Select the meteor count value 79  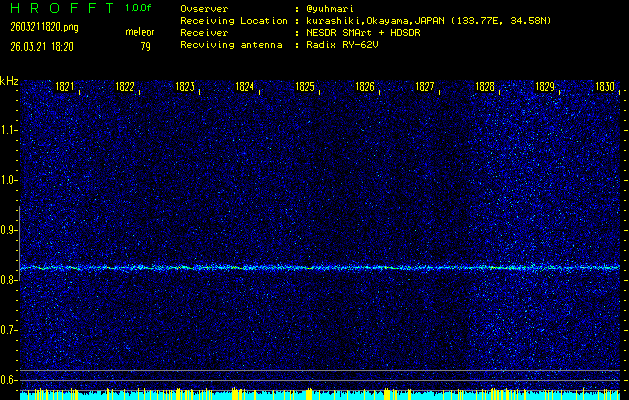point(146,46)
